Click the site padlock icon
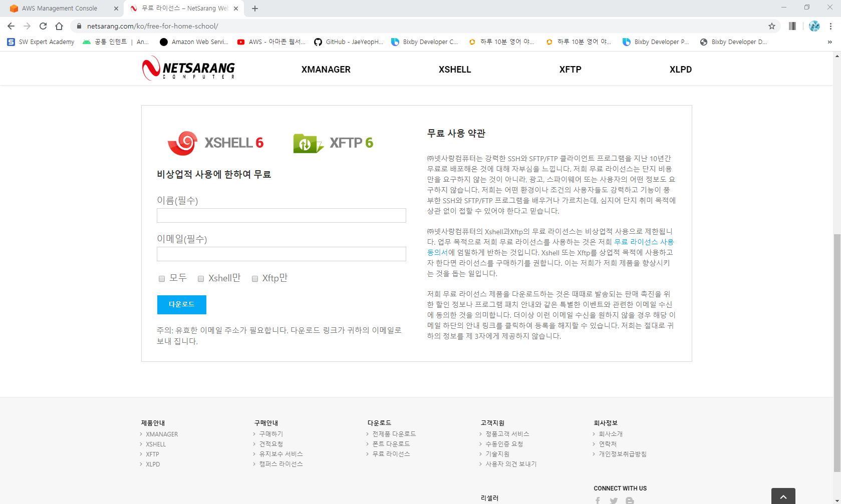Image resolution: width=841 pixels, height=504 pixels. coord(79,26)
